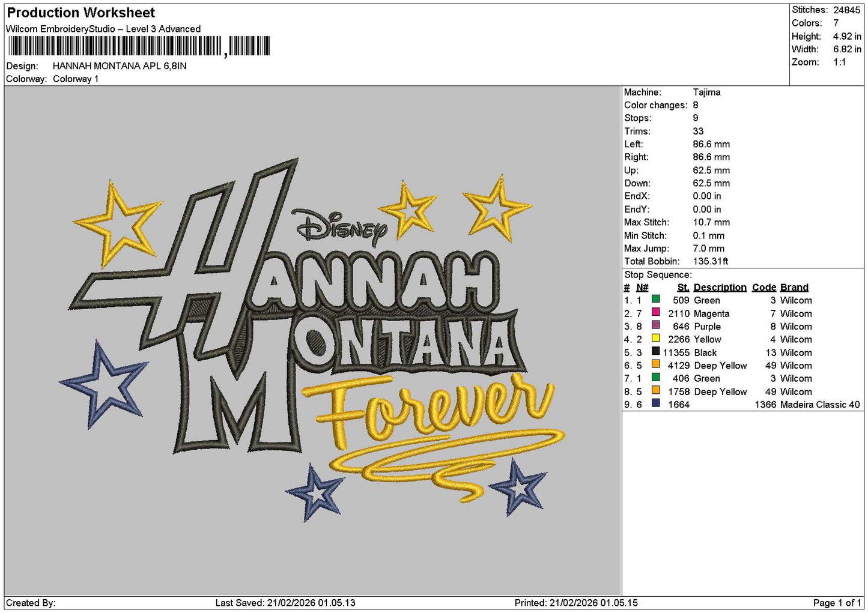Click the 'Purple' description in stop row 3
Image resolution: width=868 pixels, height=613 pixels.
[x=708, y=327]
